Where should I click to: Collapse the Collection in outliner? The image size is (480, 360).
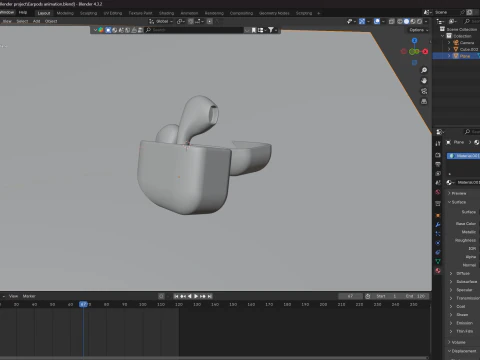(443, 36)
